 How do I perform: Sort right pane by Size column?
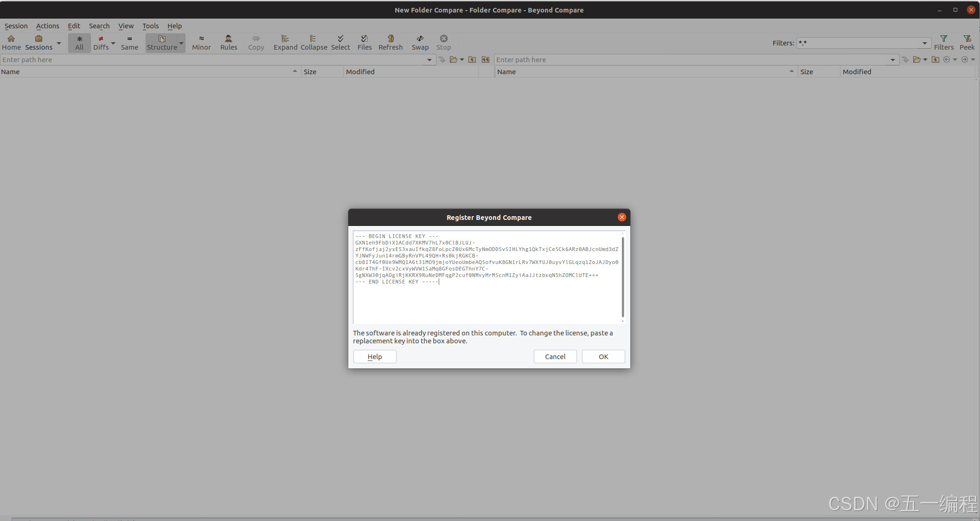pos(819,72)
